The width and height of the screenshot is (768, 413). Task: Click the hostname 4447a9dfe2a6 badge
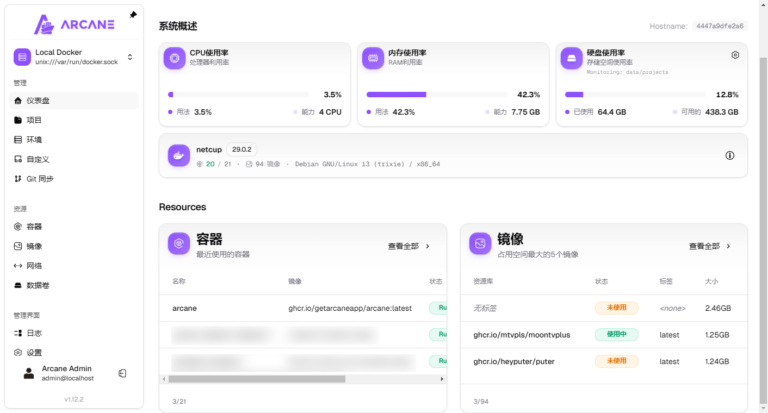tap(720, 26)
